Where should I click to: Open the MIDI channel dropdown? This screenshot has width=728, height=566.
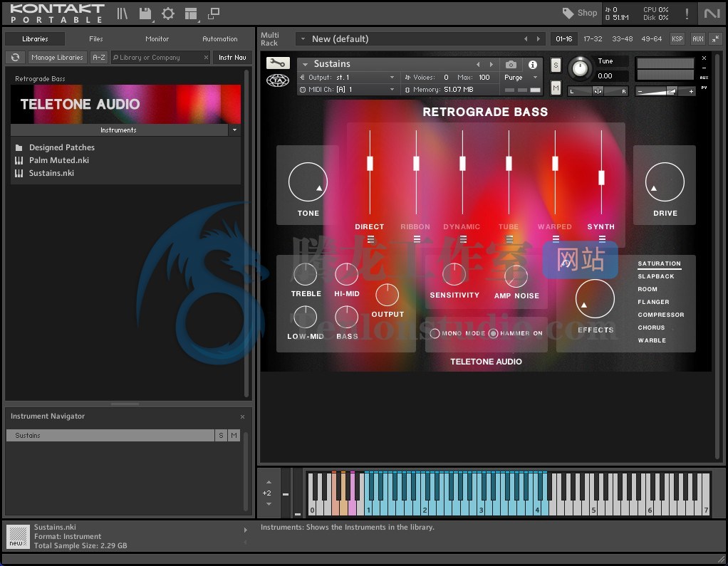tap(348, 90)
